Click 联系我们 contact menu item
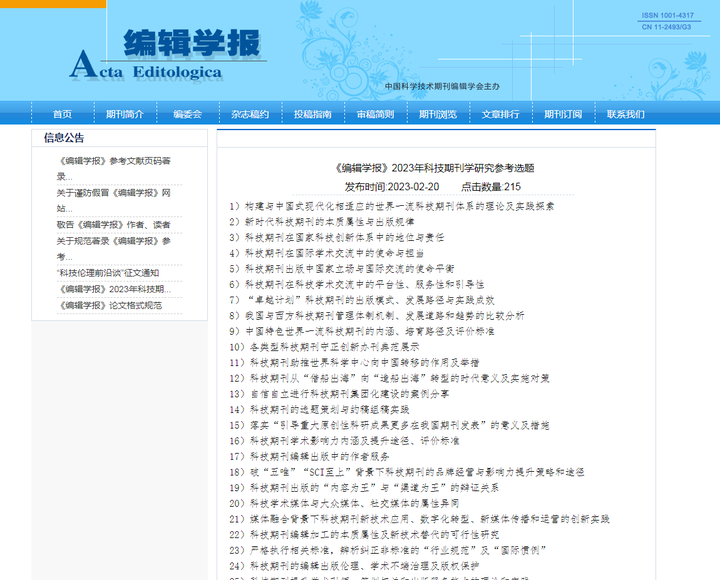Screen dimensions: 720x580 (626, 114)
